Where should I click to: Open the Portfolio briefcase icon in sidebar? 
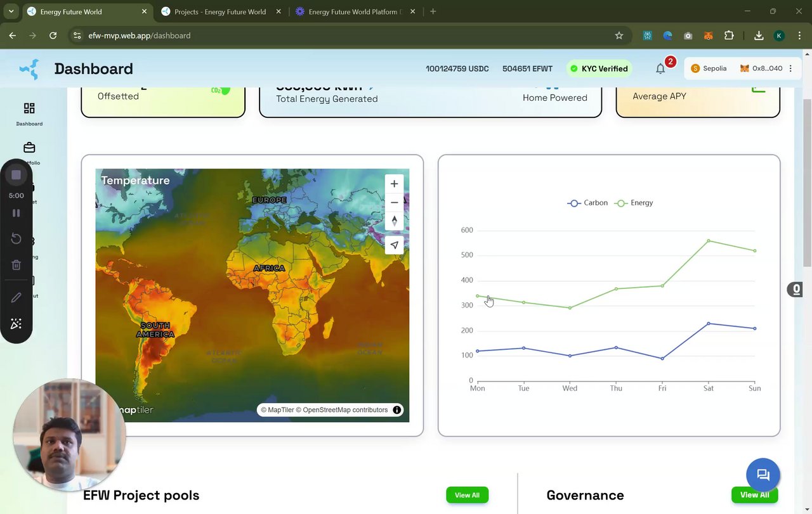tap(29, 148)
